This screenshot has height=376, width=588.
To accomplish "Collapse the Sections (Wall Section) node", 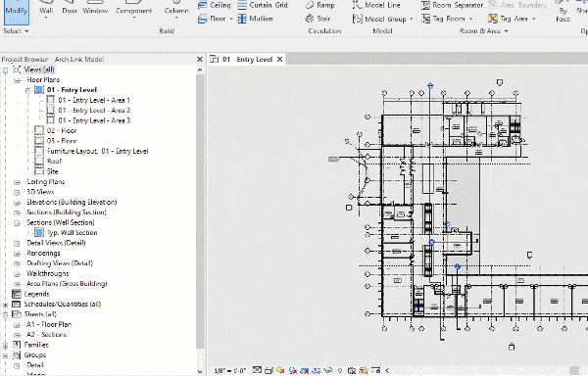I will (x=17, y=223).
